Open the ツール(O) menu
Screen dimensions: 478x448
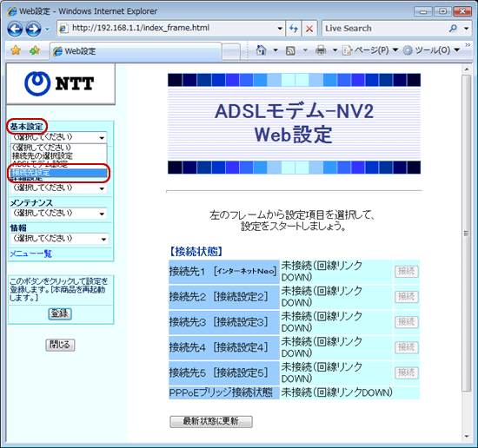pos(431,50)
